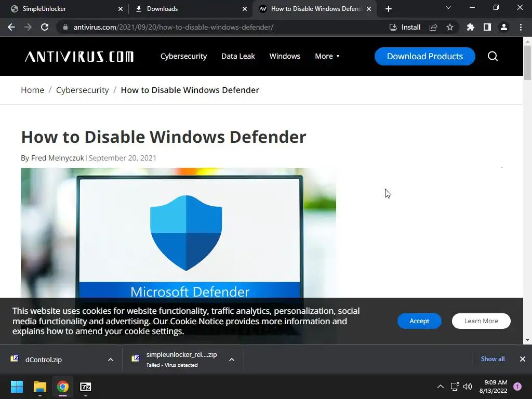The width and height of the screenshot is (532, 399).
Task: Accept the cookie notice
Action: pyautogui.click(x=419, y=321)
